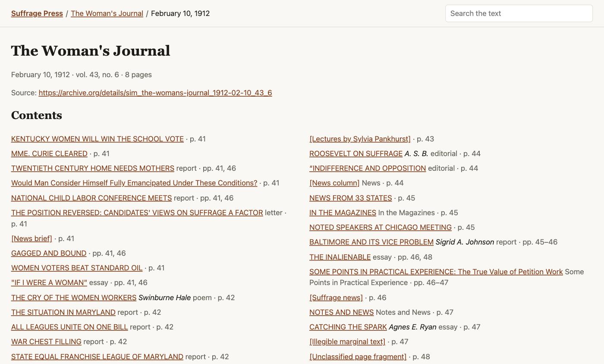604x364 pixels.
Task: Open the [Illegible marginal text] entry
Action: point(347,342)
